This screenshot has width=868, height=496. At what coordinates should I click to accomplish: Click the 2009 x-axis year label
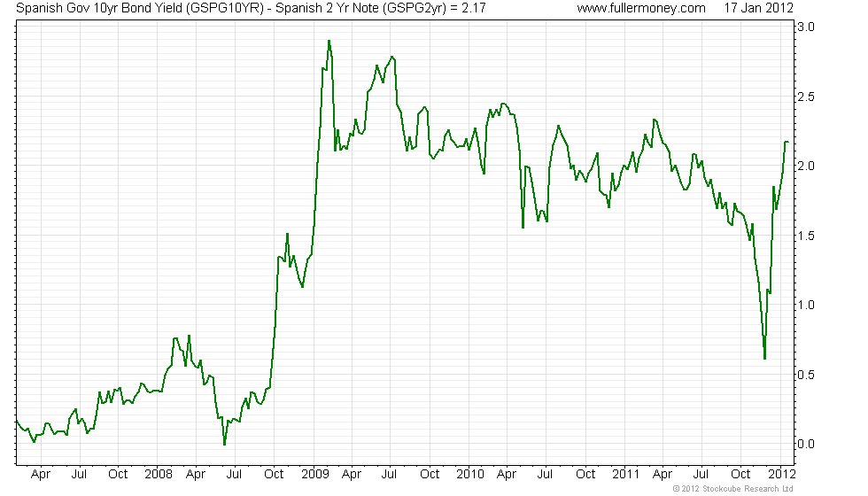[x=314, y=475]
